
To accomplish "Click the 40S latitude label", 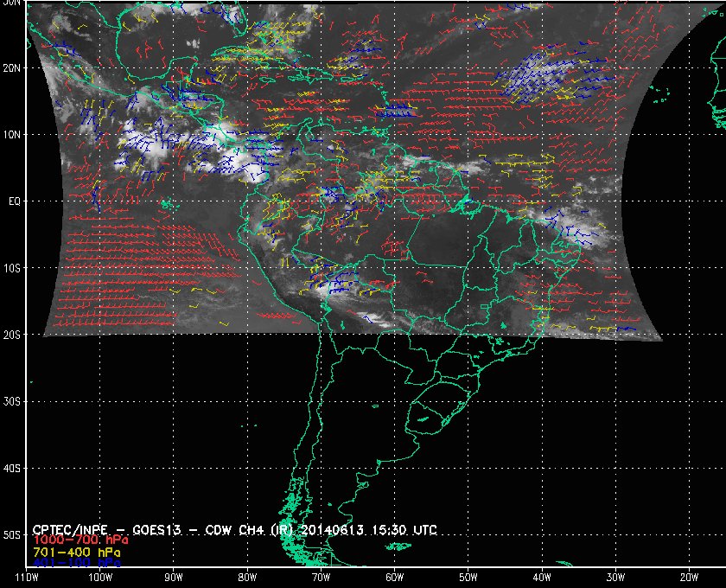I will (x=12, y=468).
